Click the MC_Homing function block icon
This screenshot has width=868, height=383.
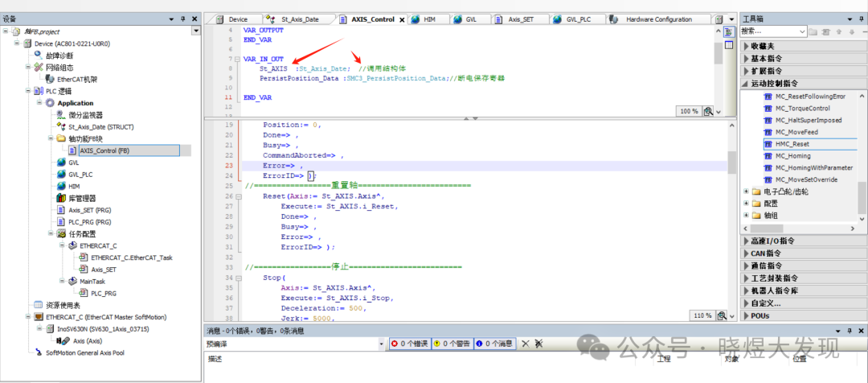(768, 156)
